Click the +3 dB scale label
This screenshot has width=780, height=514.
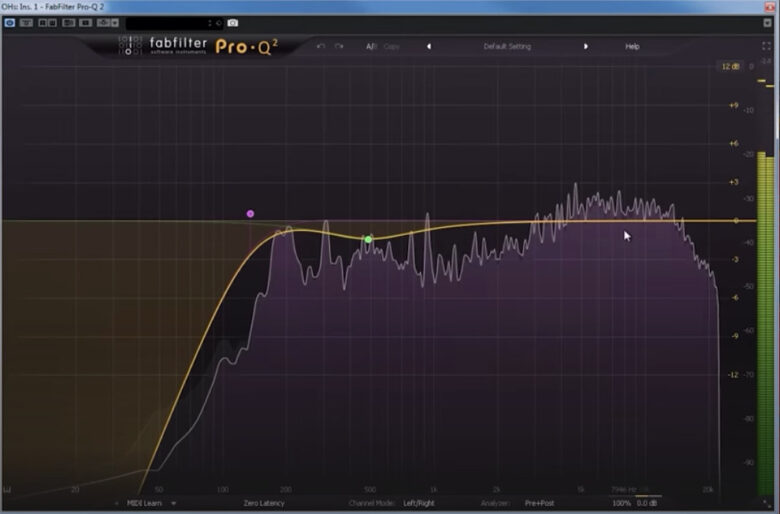734,182
